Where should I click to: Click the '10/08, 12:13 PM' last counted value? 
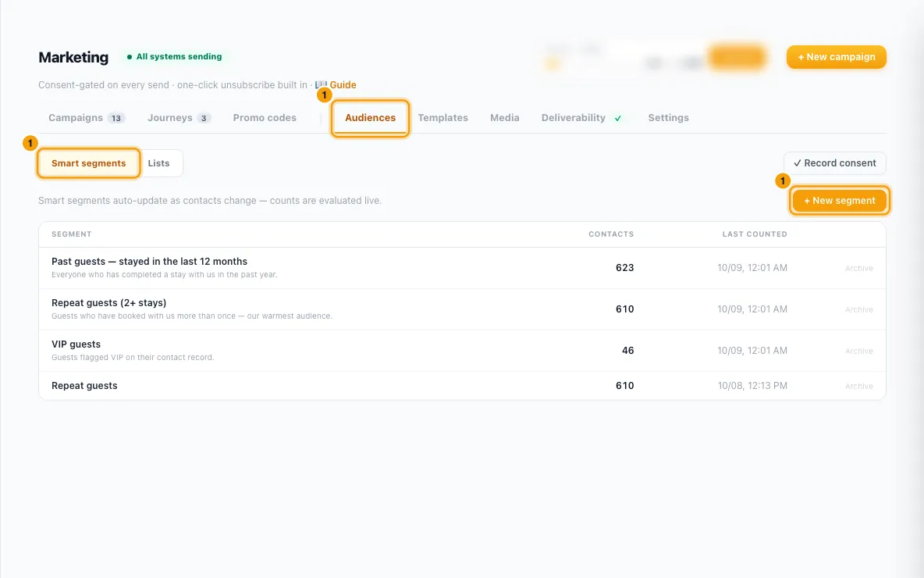752,386
